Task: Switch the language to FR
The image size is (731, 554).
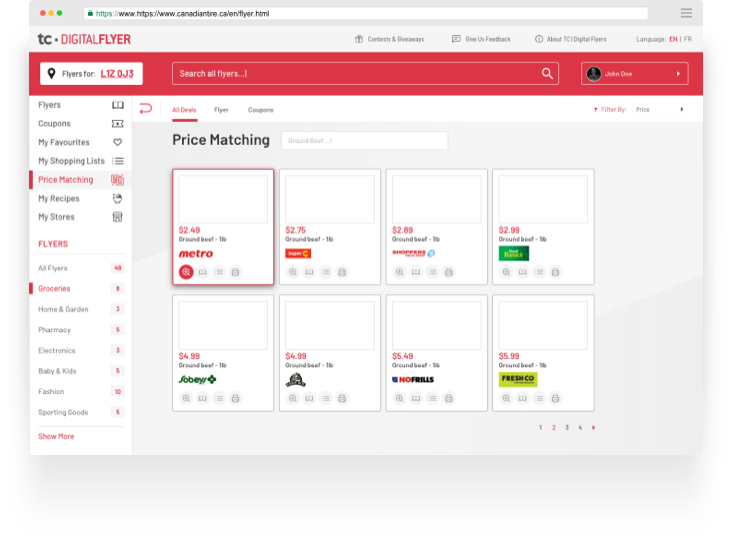Action: pos(687,39)
